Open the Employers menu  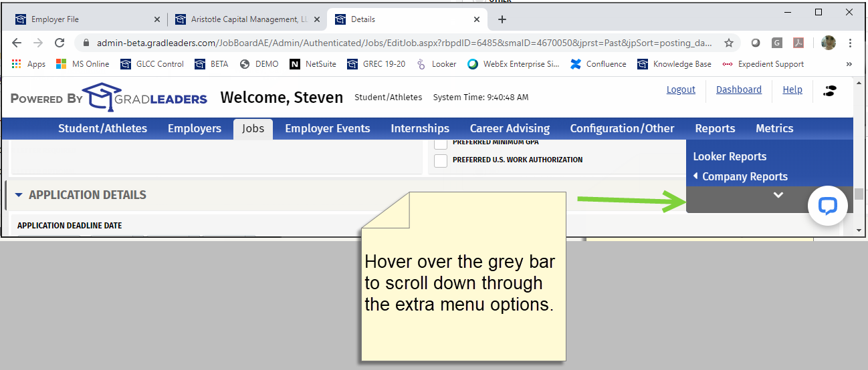tap(195, 128)
